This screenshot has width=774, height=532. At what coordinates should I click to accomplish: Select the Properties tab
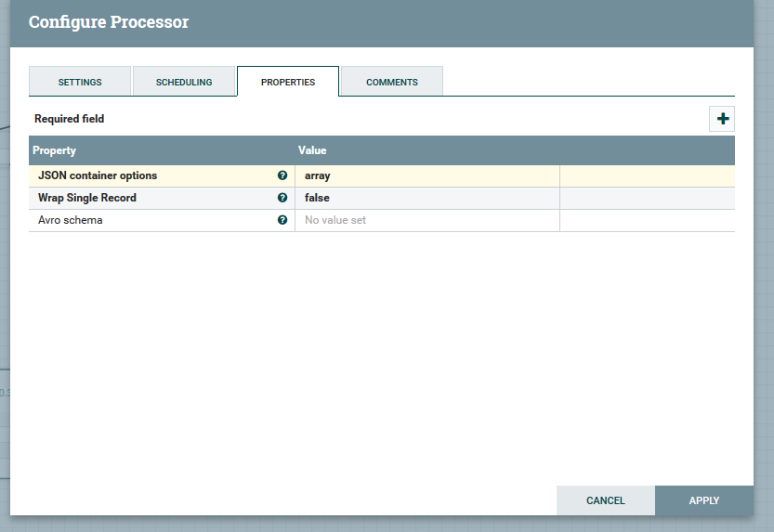pyautogui.click(x=288, y=82)
